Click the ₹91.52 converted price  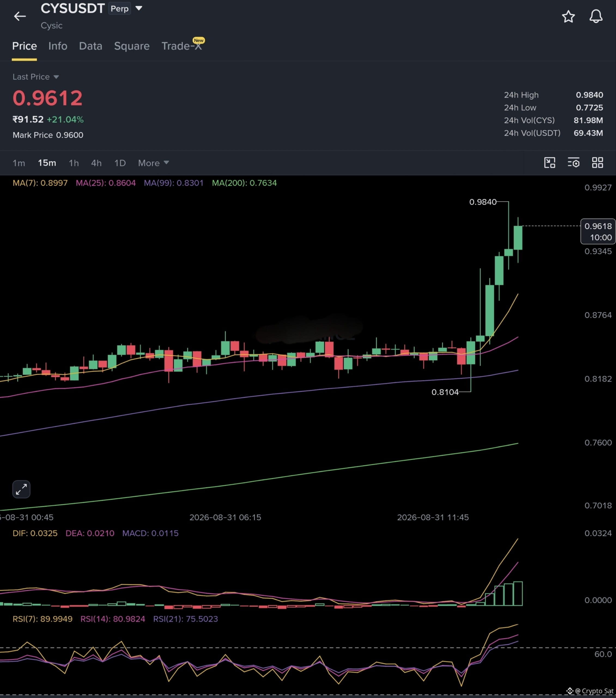pyautogui.click(x=28, y=119)
